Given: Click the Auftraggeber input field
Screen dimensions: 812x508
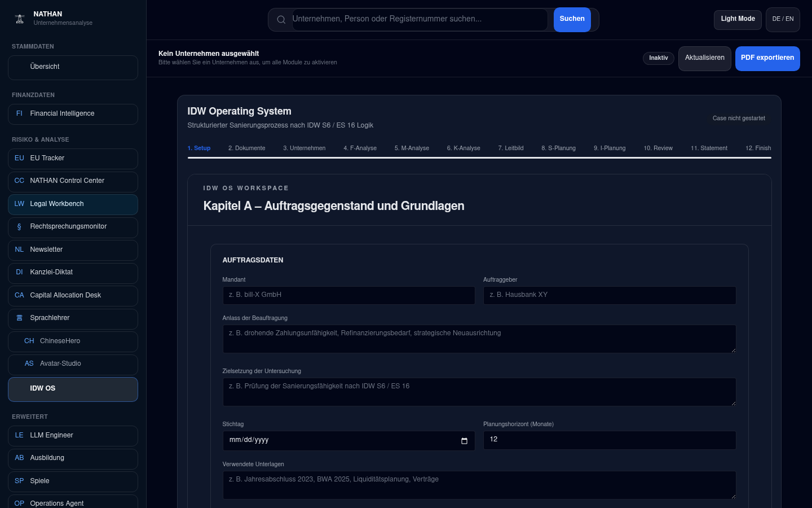Looking at the screenshot, I should click(x=610, y=295).
